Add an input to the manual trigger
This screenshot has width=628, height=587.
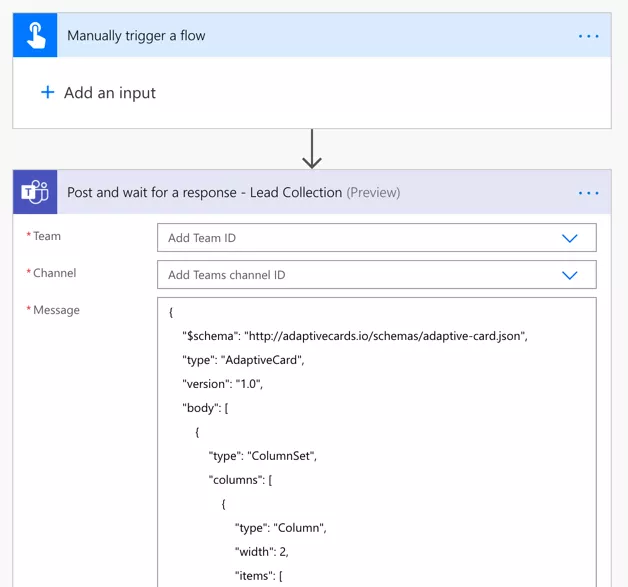(98, 92)
